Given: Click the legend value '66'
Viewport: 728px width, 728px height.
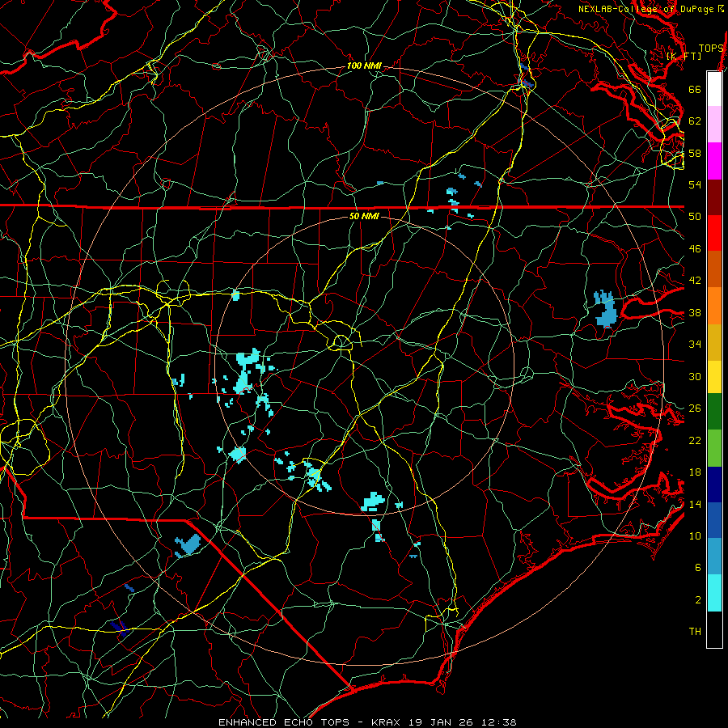Looking at the screenshot, I should [x=695, y=89].
